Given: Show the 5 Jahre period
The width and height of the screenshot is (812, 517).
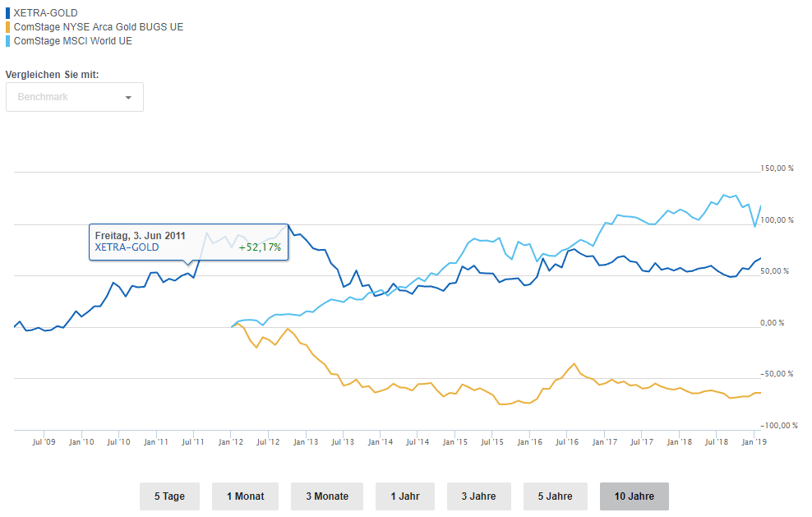Looking at the screenshot, I should (556, 496).
